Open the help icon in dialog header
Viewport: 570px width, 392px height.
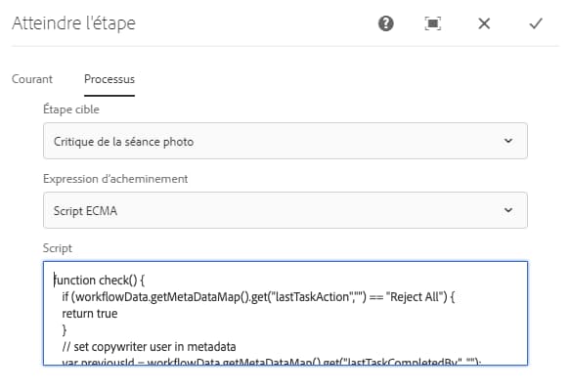coord(385,23)
